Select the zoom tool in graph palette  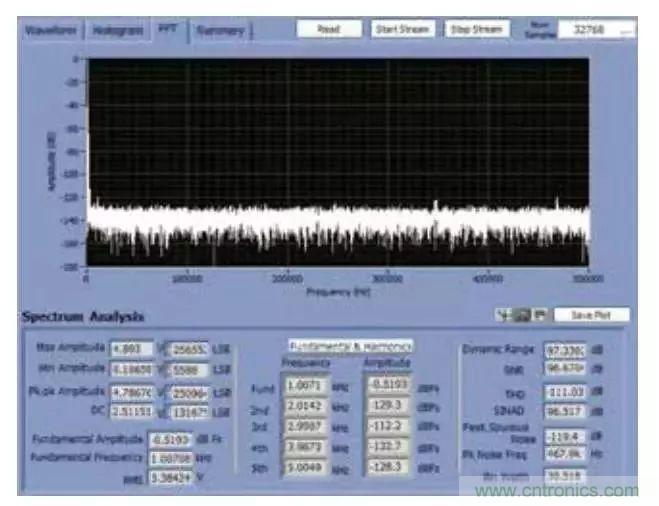[524, 315]
